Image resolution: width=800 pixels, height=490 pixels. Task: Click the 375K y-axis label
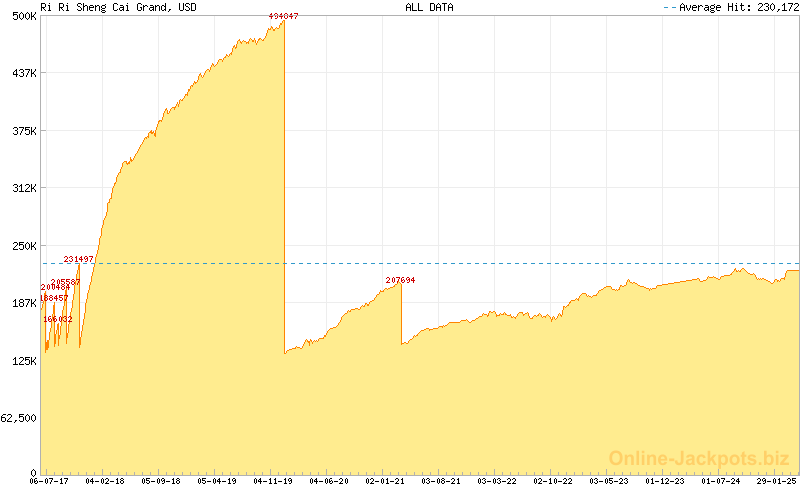pyautogui.click(x=24, y=131)
